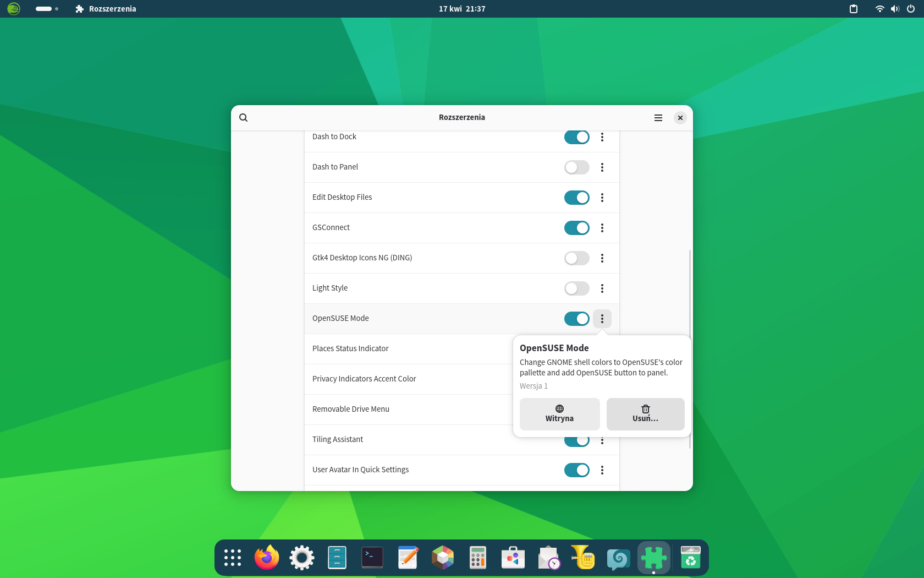924x578 pixels.
Task: Open the Terminal from the dock
Action: click(x=372, y=558)
